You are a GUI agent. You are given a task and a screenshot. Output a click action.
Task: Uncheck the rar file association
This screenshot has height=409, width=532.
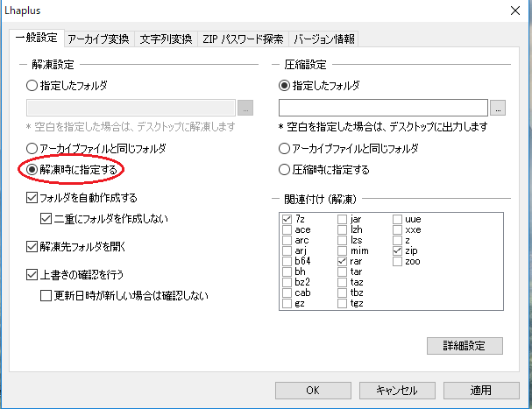342,261
